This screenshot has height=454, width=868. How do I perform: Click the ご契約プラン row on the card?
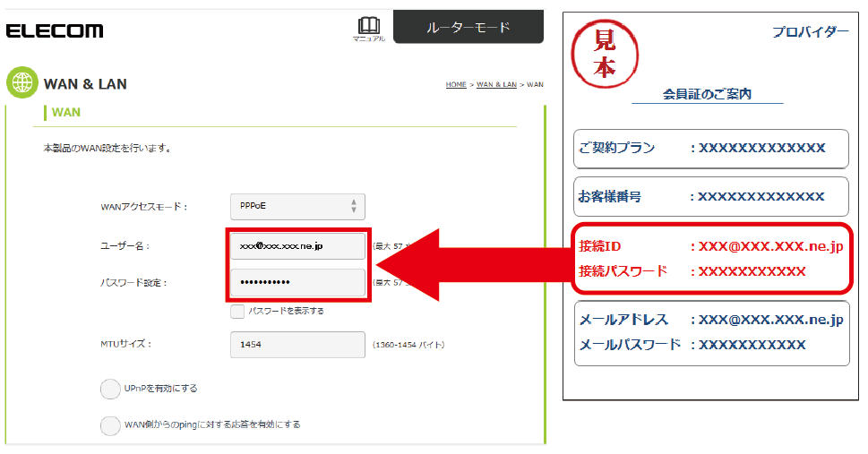click(x=710, y=149)
